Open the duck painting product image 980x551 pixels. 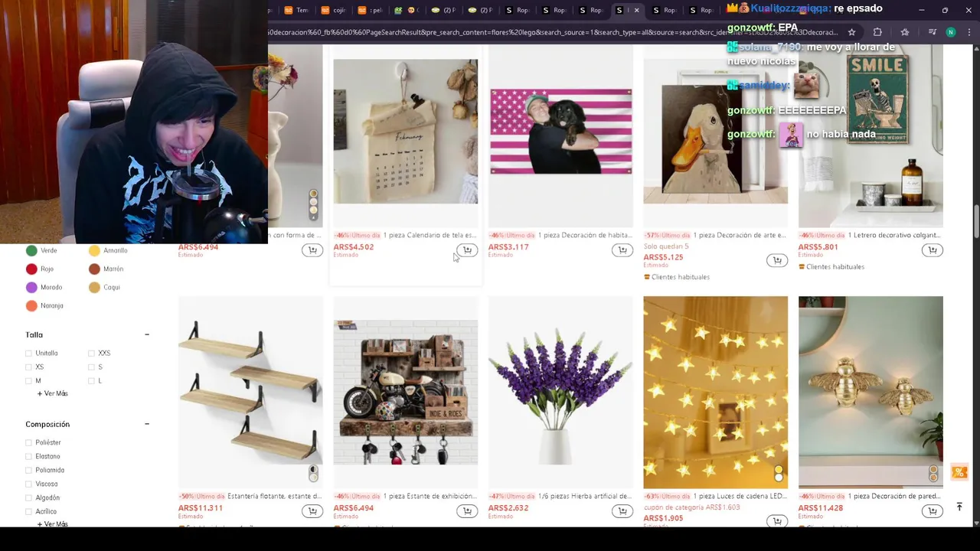715,132
